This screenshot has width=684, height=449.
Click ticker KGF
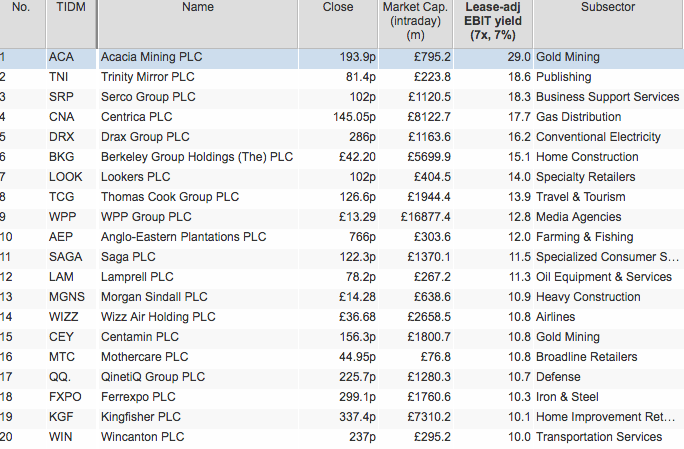click(x=61, y=418)
